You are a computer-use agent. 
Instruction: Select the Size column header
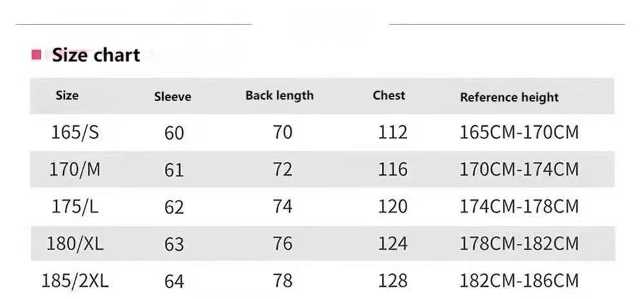[67, 95]
